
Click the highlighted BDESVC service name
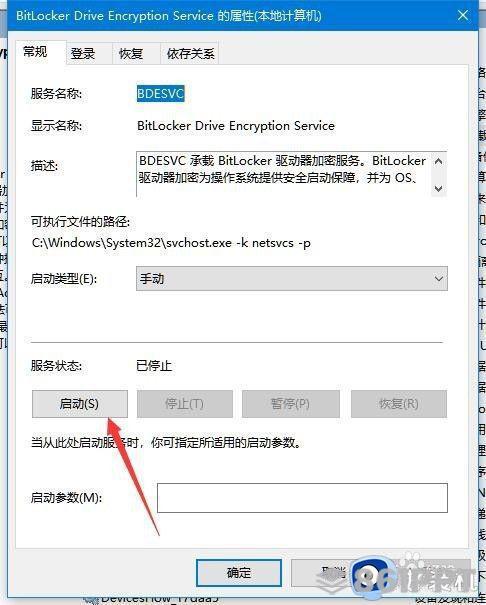tap(160, 94)
